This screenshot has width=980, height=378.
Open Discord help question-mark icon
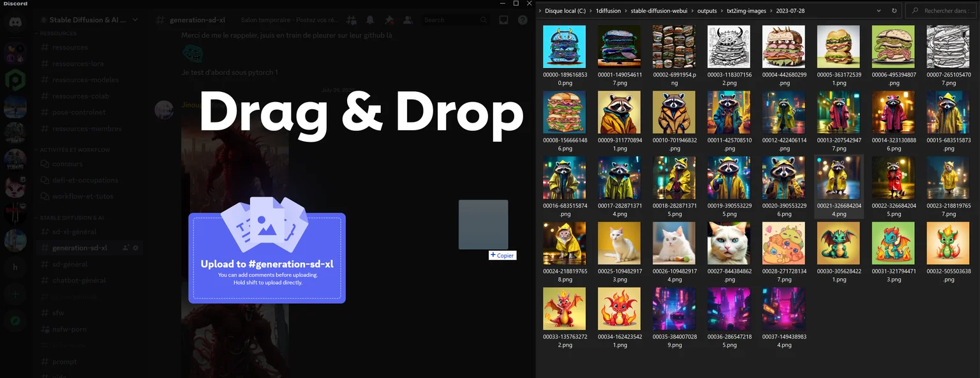(521, 20)
